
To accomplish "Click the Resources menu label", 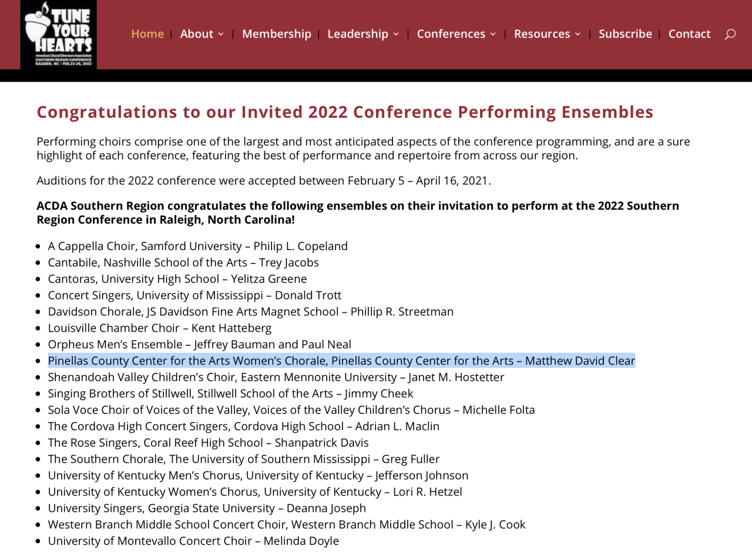I will point(542,34).
